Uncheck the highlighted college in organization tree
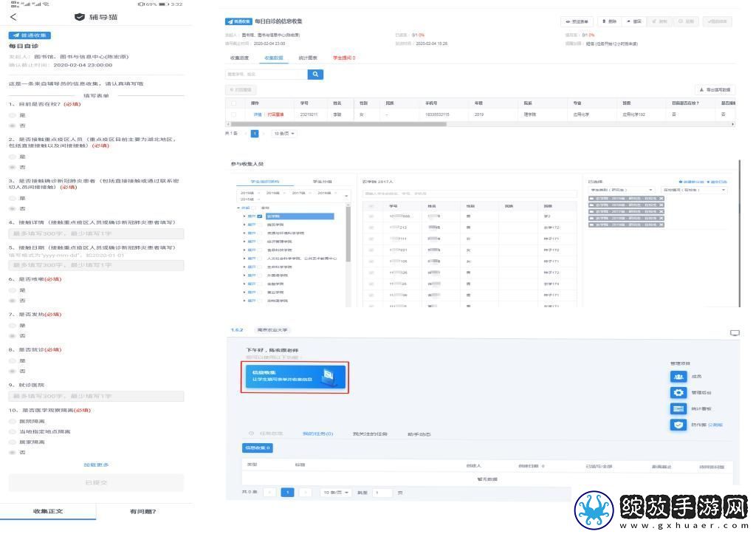 pyautogui.click(x=260, y=216)
